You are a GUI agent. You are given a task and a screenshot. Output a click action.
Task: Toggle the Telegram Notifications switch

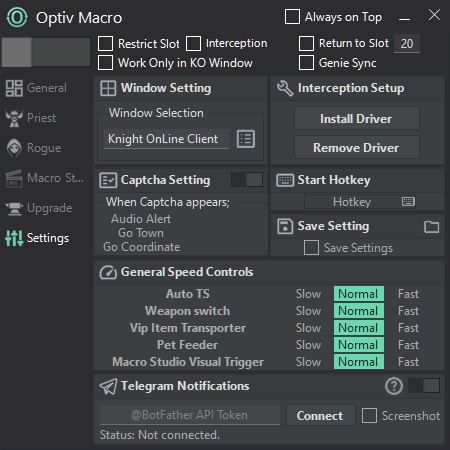(x=424, y=386)
